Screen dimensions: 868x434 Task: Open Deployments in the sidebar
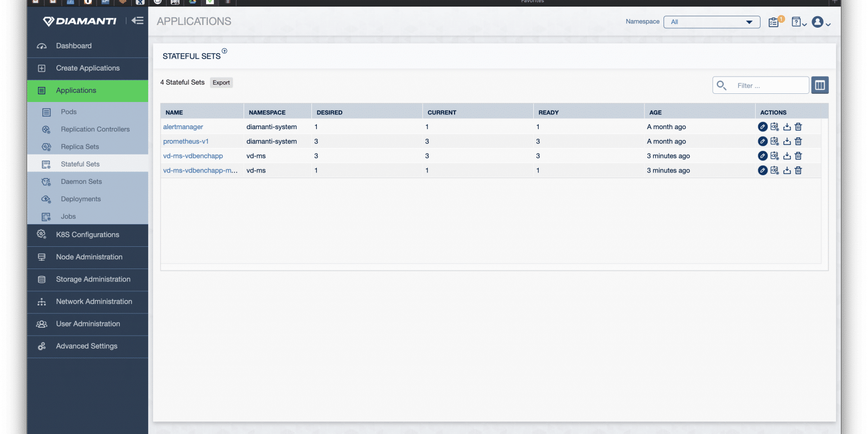(87, 199)
